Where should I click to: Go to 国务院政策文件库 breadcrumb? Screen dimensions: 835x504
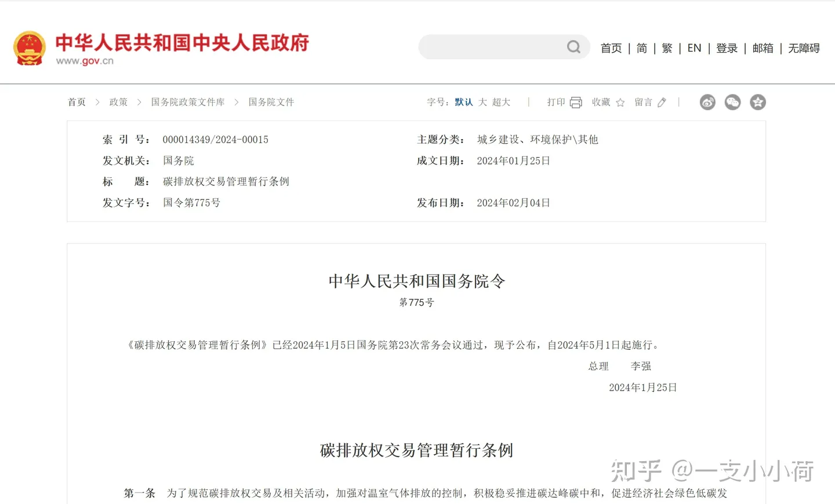pos(187,103)
